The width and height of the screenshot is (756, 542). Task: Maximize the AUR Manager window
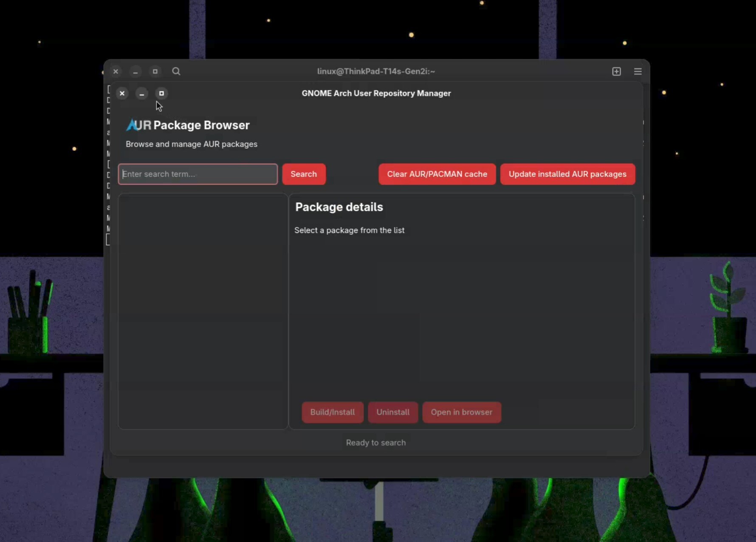click(161, 93)
